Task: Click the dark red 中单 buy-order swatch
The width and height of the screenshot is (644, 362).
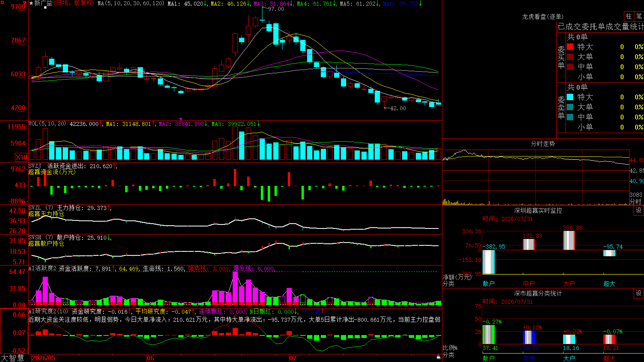Action: click(570, 67)
